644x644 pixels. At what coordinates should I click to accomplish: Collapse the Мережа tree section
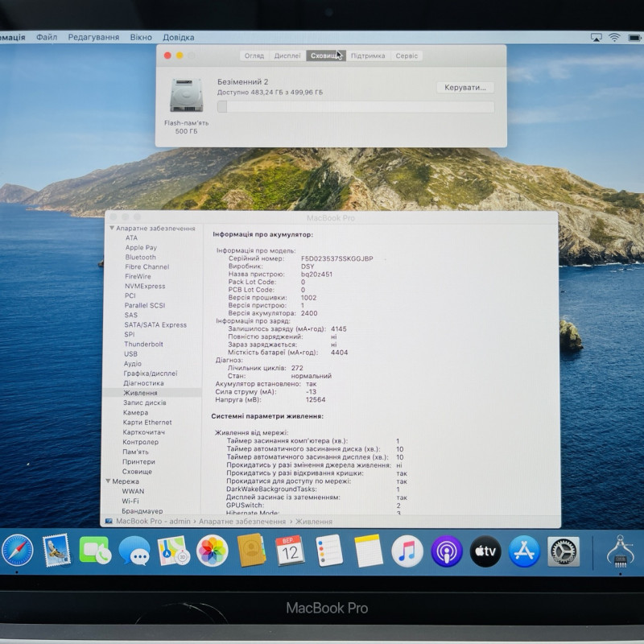108,481
